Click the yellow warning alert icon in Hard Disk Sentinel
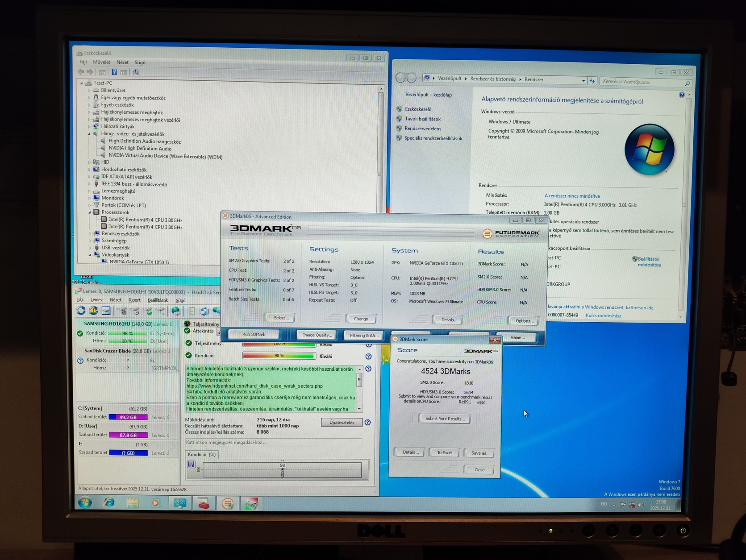Screen dimensions: 746x560 (93, 311)
